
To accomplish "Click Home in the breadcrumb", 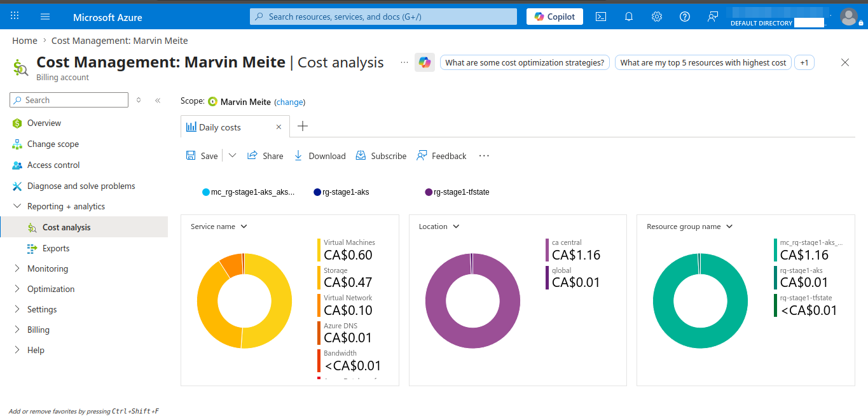I will click(x=25, y=41).
